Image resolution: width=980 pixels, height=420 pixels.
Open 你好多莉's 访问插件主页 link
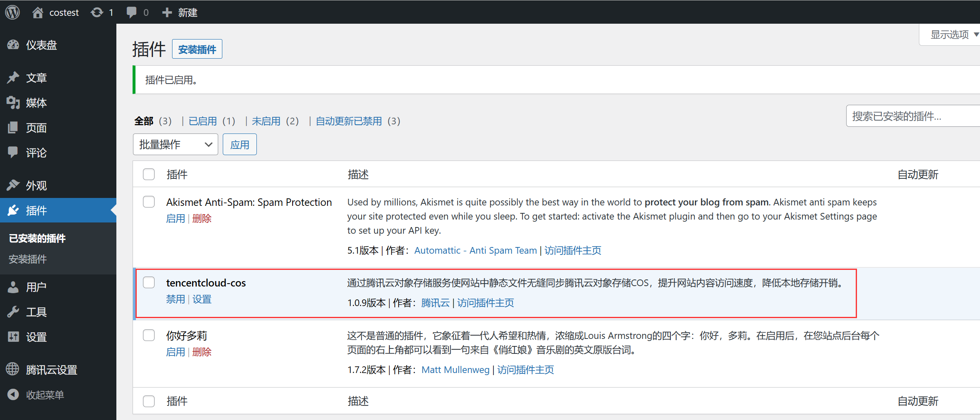(525, 370)
